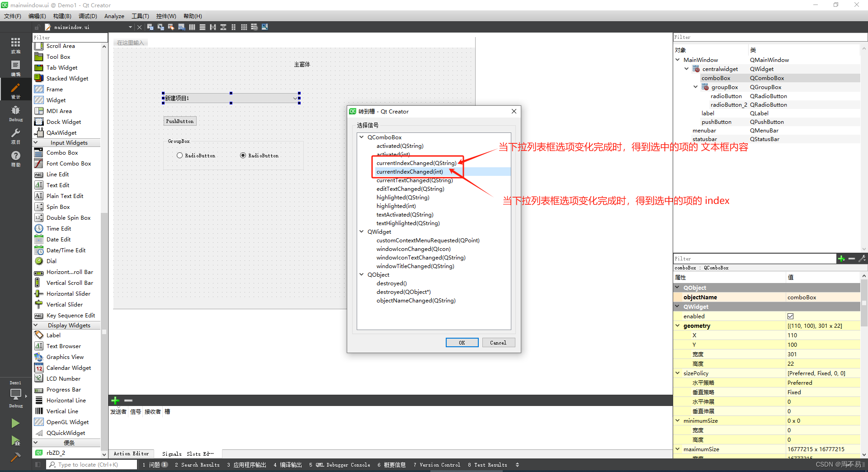
Task: Open the 欢迎 welcome mode
Action: point(16,45)
